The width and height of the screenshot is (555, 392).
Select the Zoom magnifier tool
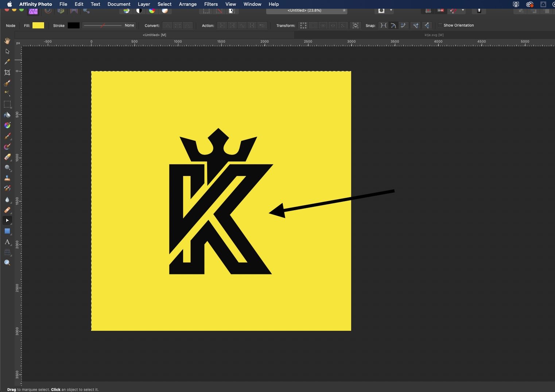7,263
